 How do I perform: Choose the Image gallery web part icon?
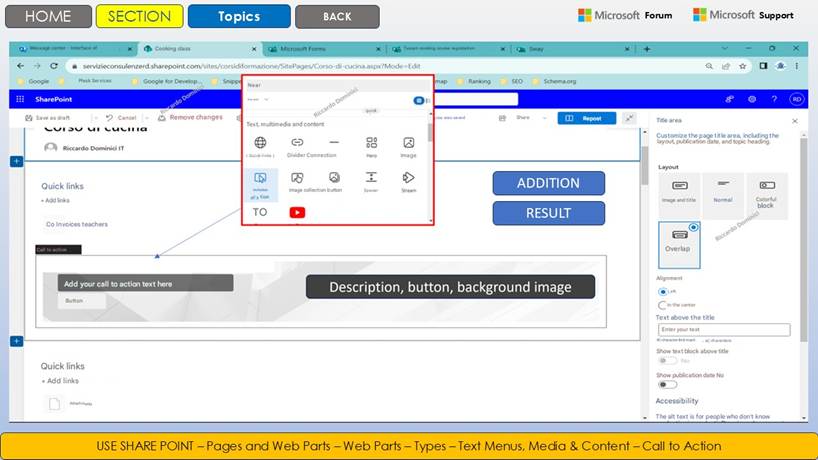pyautogui.click(x=297, y=178)
